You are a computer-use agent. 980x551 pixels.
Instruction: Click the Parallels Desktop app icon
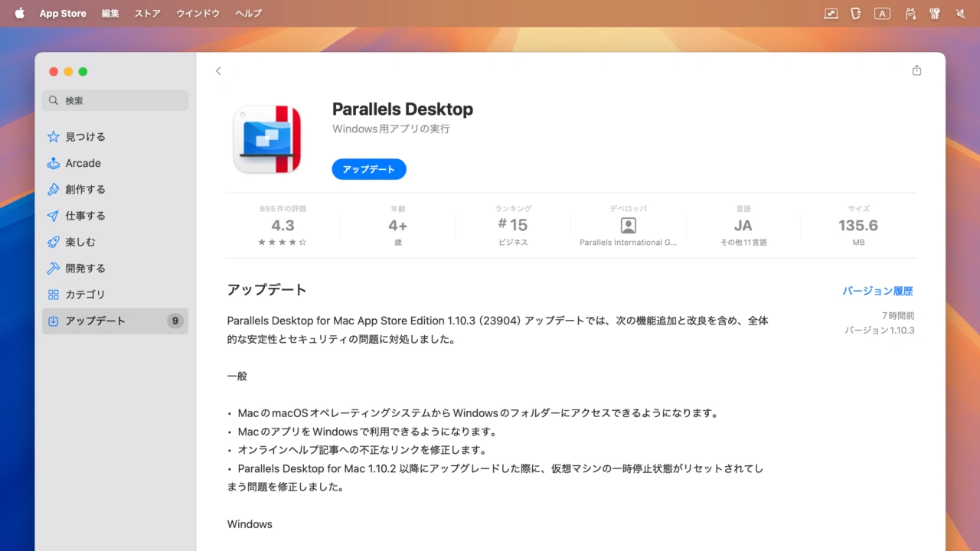tap(266, 139)
